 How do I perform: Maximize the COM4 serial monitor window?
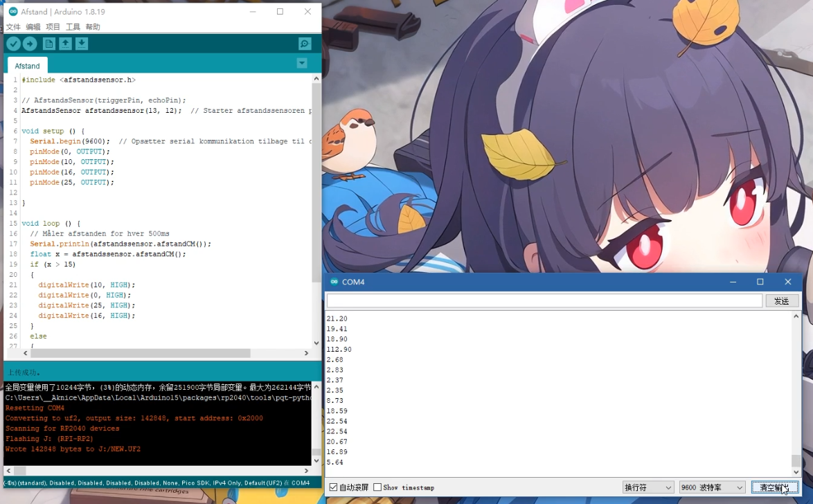(x=760, y=282)
